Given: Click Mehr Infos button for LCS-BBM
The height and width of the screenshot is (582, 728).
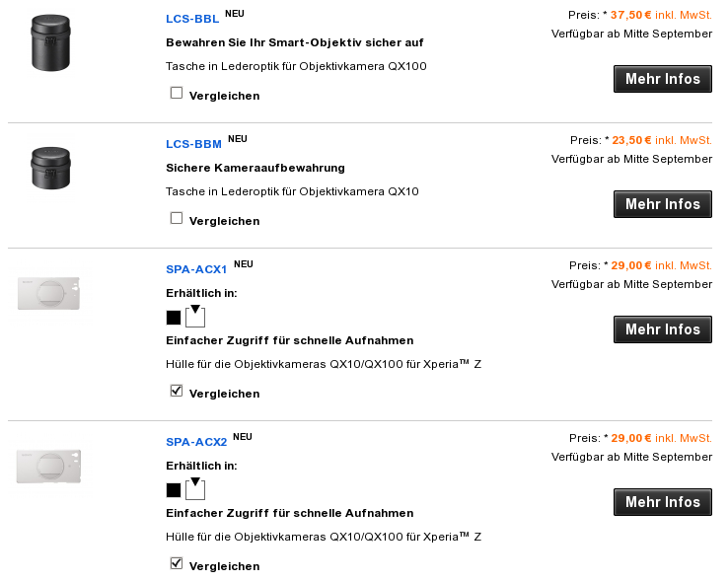Looking at the screenshot, I should tap(663, 204).
